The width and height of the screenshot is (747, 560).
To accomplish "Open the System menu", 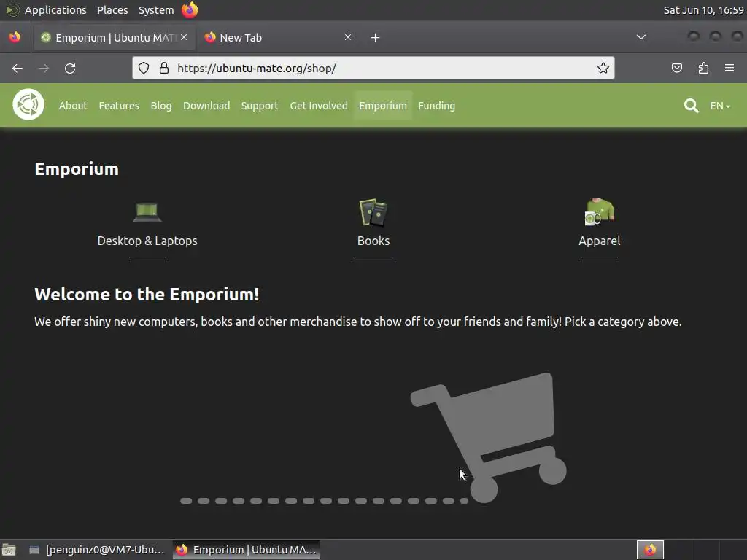I will pyautogui.click(x=156, y=10).
